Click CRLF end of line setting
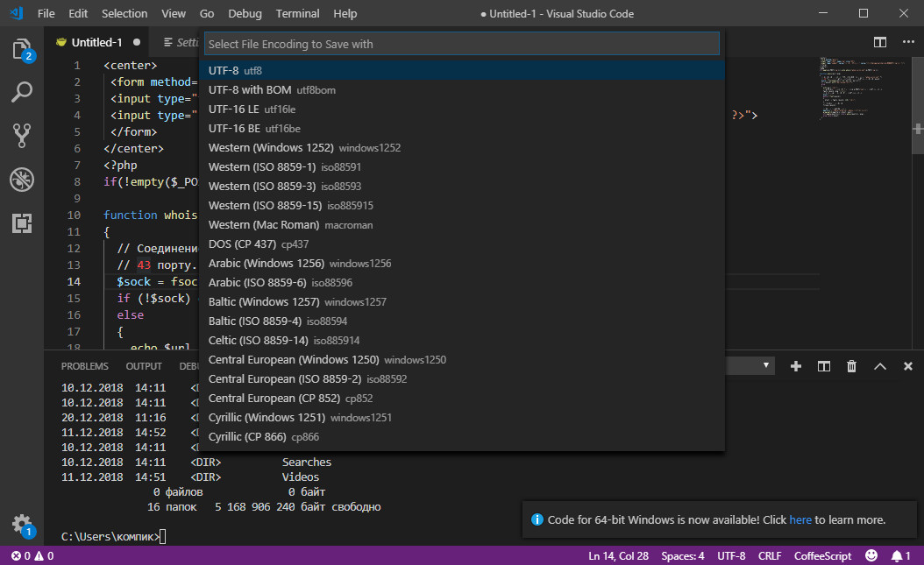The image size is (924, 565). [x=770, y=555]
